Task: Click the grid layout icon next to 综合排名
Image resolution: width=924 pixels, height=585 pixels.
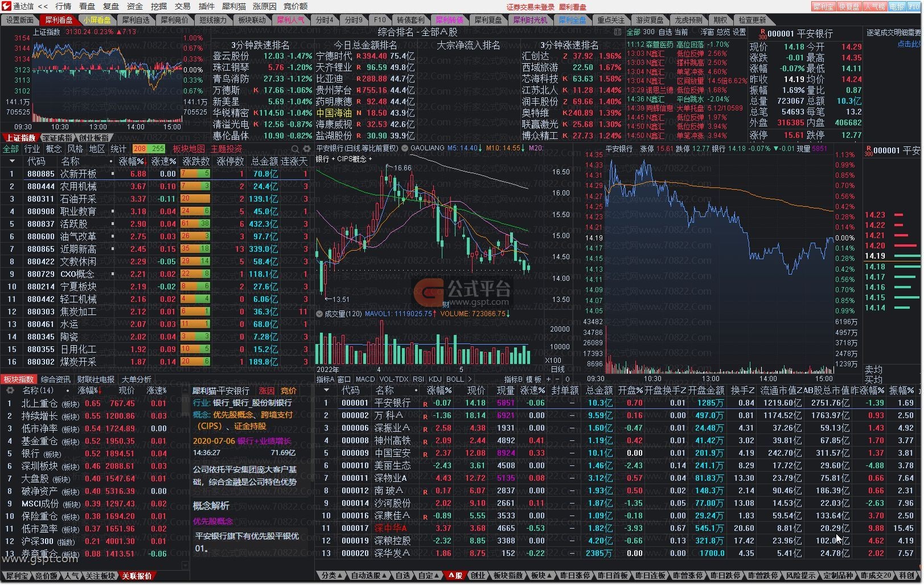Action: [x=618, y=32]
